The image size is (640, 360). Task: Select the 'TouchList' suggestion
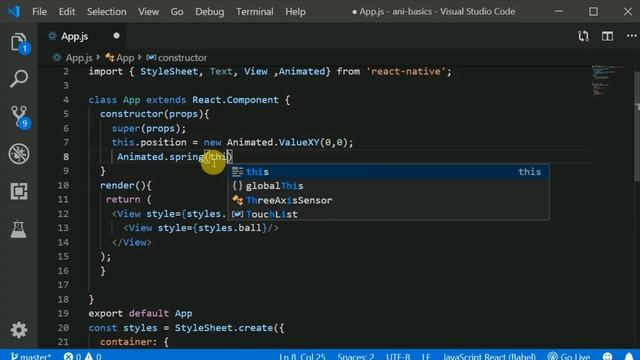pyautogui.click(x=388, y=214)
